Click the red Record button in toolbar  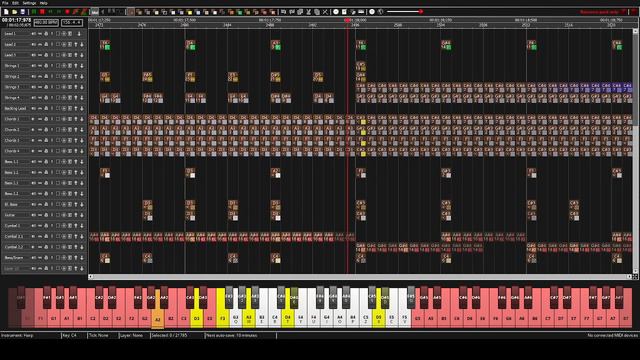(67, 12)
